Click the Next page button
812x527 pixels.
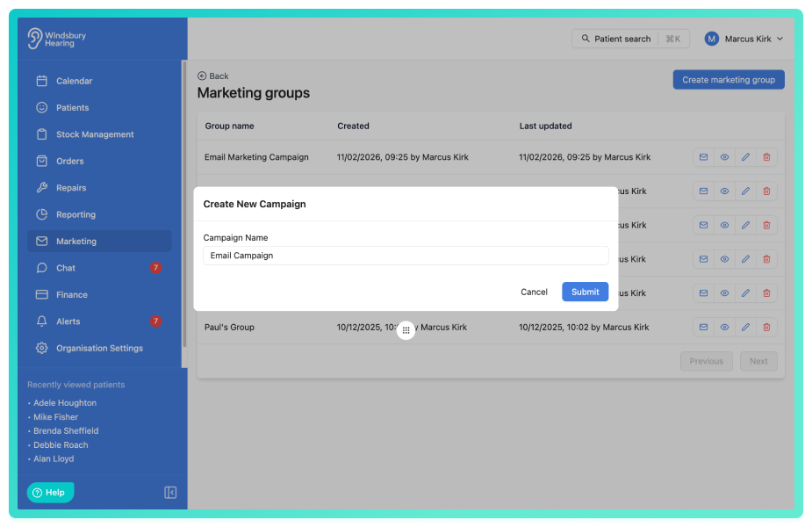[758, 361]
